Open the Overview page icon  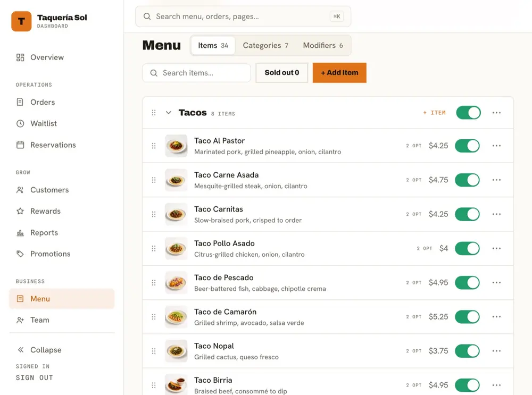pyautogui.click(x=20, y=57)
